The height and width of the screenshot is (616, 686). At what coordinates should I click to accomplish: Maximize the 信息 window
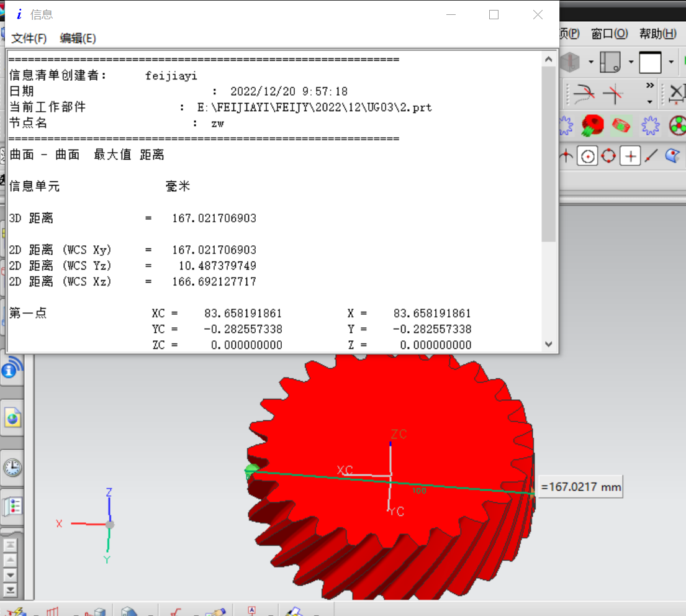pos(494,14)
